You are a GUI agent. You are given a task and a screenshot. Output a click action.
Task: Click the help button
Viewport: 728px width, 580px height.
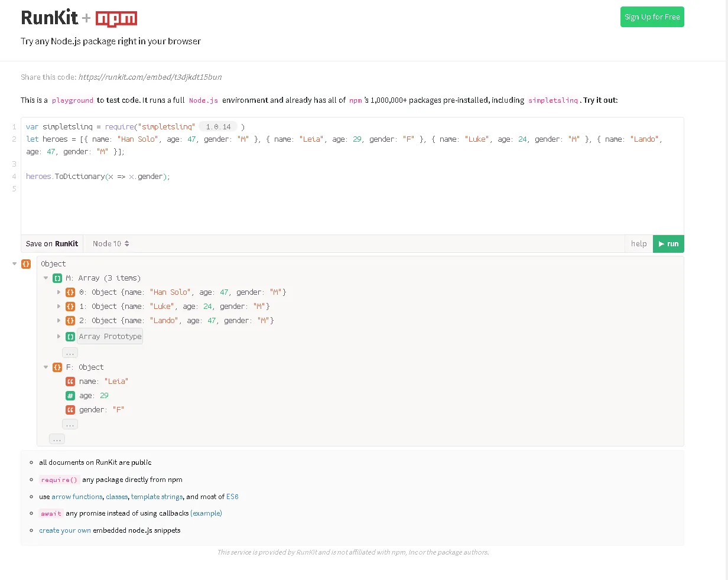(638, 243)
